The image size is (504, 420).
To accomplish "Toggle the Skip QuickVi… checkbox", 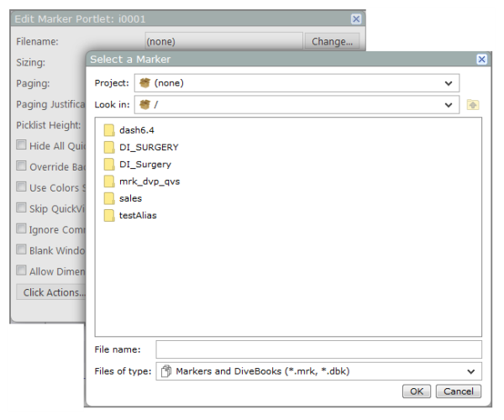I will click(21, 207).
